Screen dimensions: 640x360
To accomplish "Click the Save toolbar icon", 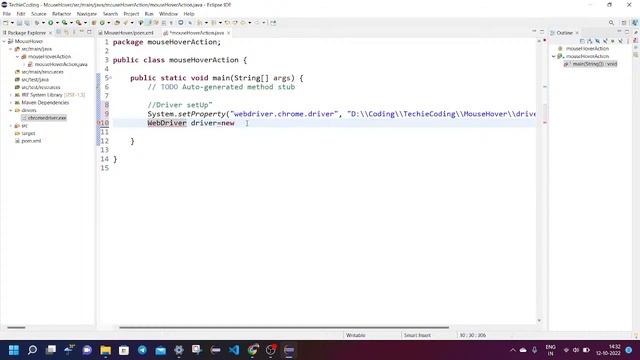I will [19, 23].
